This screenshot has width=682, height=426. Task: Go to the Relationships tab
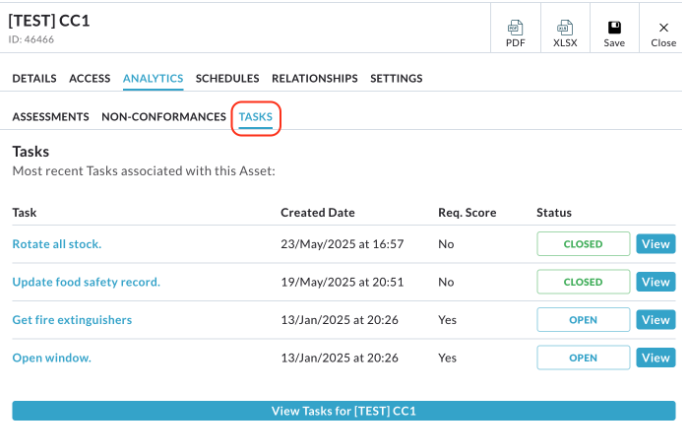click(x=315, y=78)
